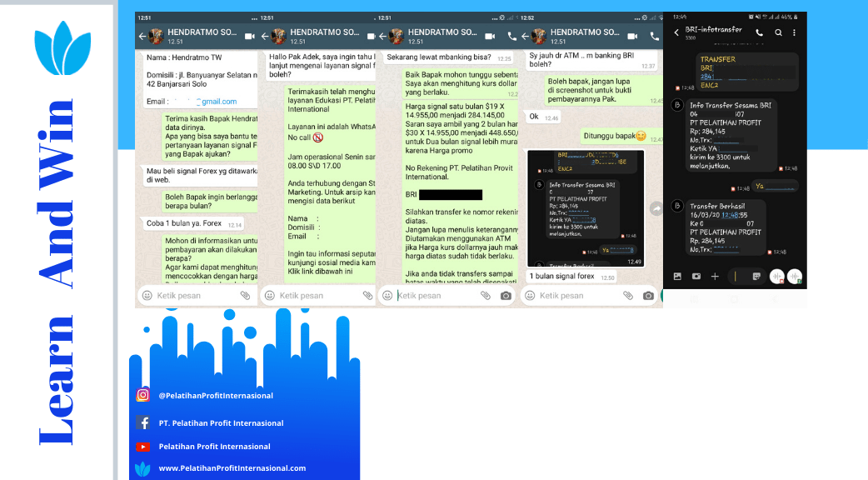Open sticker icon in SMS message field
The height and width of the screenshot is (480, 868).
point(756,277)
